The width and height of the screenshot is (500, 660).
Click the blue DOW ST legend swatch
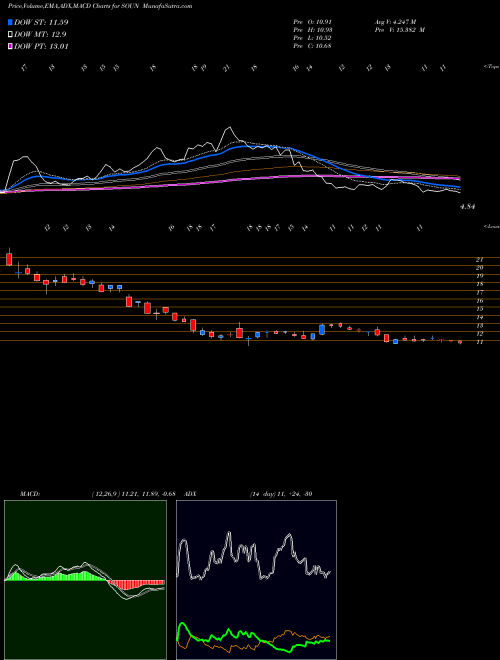click(11, 22)
